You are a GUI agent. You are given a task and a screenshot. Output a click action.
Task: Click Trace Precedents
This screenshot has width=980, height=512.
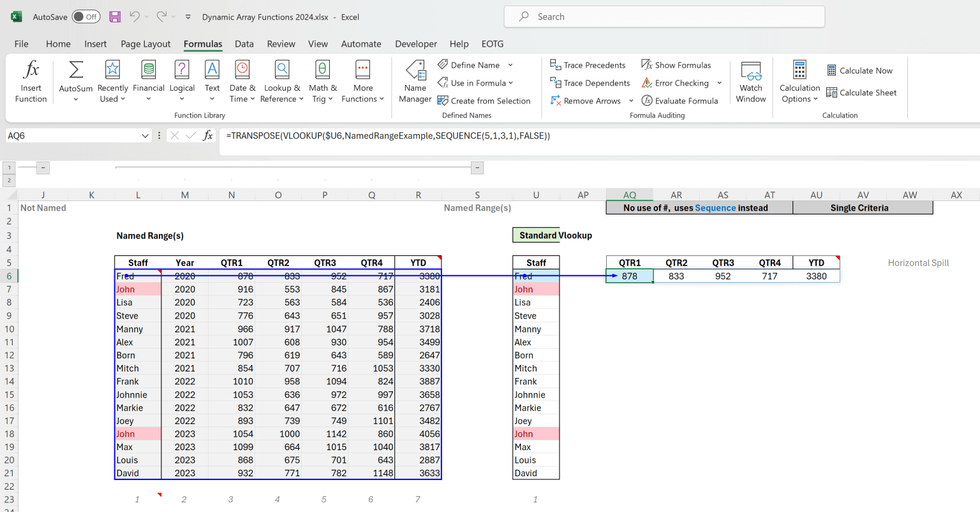click(x=588, y=64)
